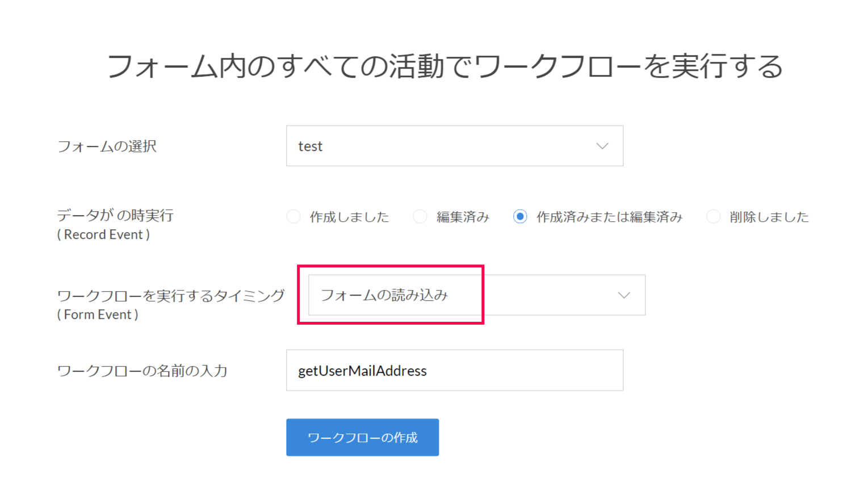This screenshot has height=492, width=868.
Task: Click the 削除しました option label text
Action: pos(769,217)
